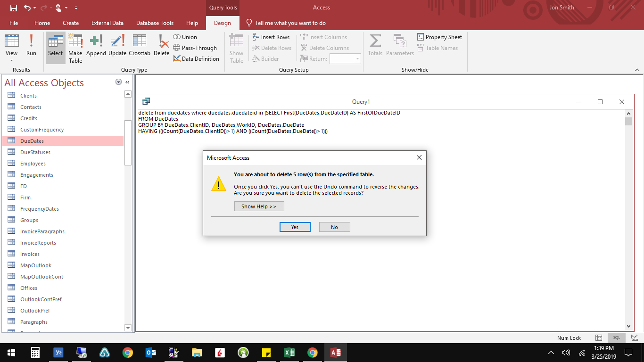Expand Show Help in the dialog
644x362 pixels.
(259, 206)
